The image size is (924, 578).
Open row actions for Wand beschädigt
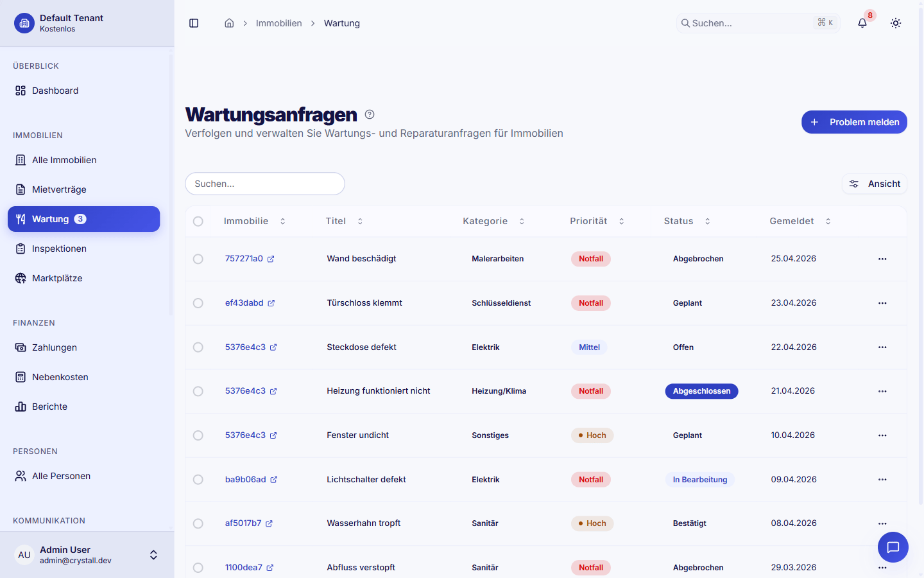[882, 259]
